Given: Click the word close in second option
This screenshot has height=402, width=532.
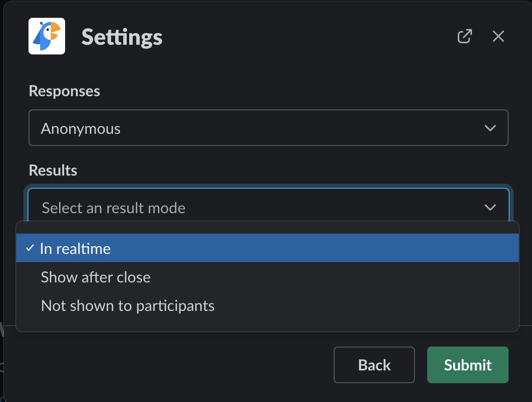Looking at the screenshot, I should (x=134, y=277).
